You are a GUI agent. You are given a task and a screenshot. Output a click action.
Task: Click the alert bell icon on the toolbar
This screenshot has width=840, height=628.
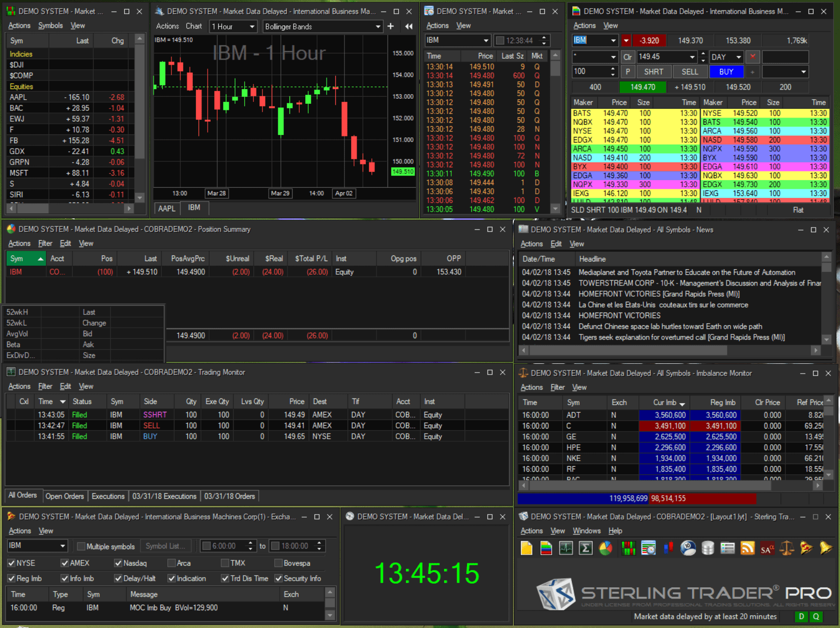pos(827,548)
